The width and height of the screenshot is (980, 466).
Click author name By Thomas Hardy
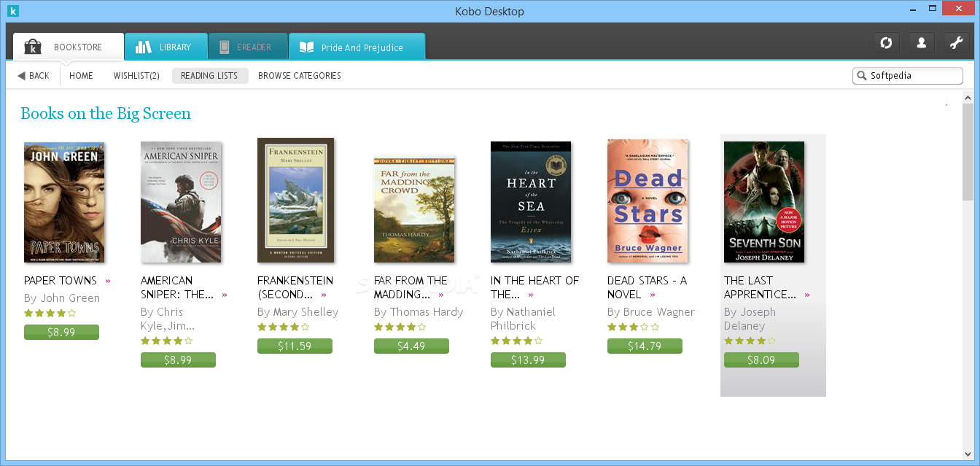pos(419,312)
